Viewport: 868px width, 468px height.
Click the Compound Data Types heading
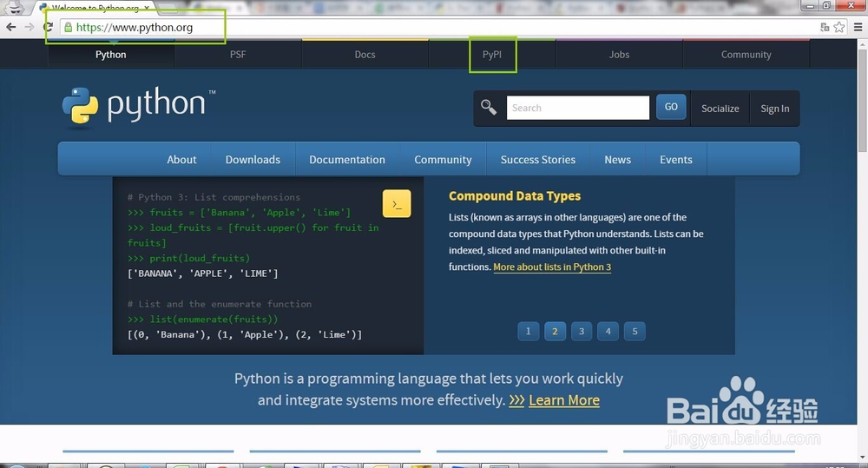tap(515, 196)
